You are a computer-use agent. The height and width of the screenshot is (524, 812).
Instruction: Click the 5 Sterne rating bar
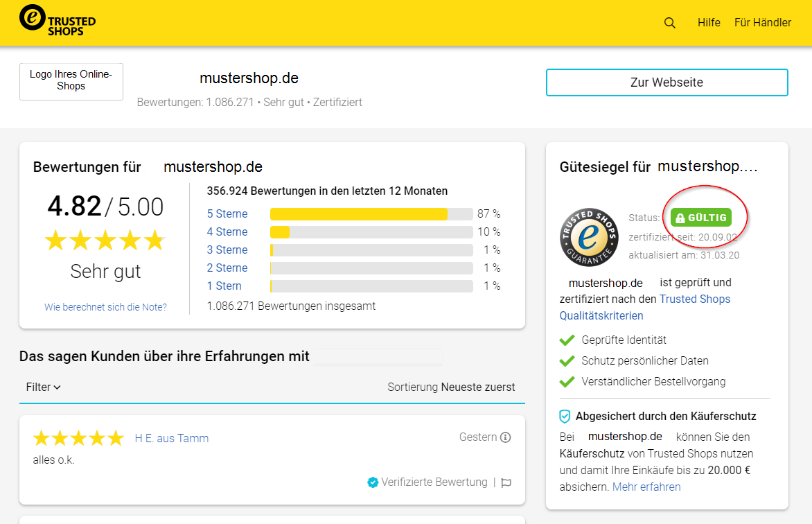[371, 214]
